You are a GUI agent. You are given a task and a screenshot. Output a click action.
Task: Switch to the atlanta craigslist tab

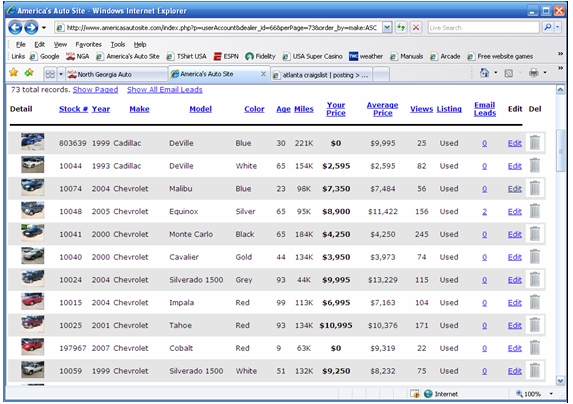[x=322, y=75]
